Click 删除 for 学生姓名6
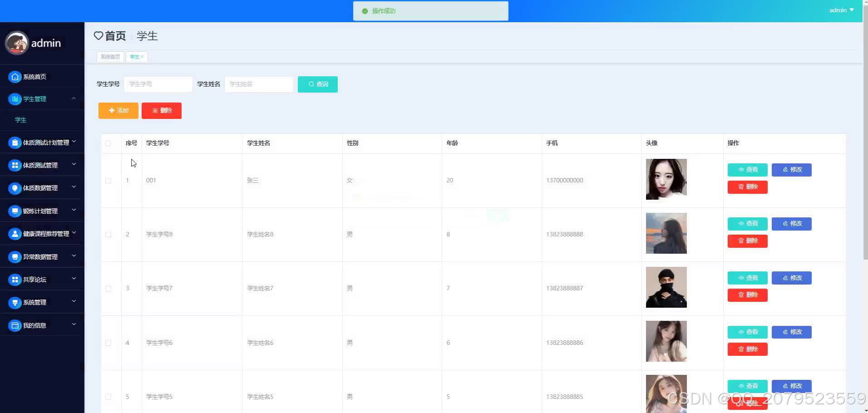This screenshot has height=413, width=868. [748, 349]
